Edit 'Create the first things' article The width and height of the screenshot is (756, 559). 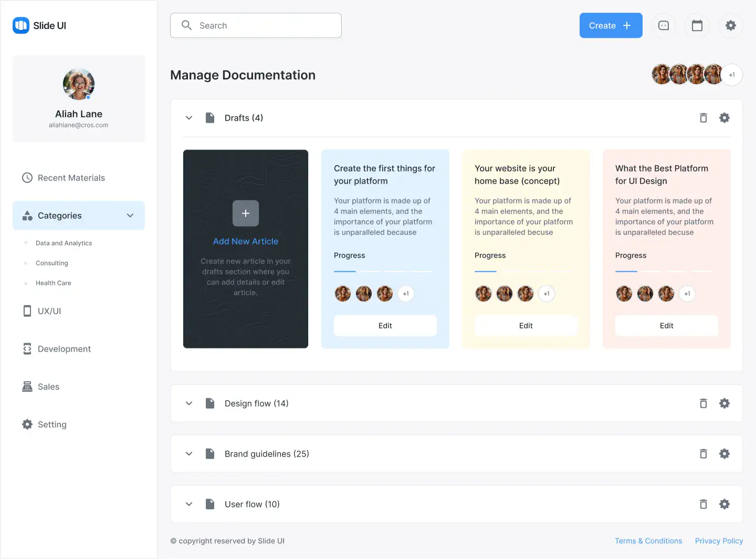click(385, 325)
